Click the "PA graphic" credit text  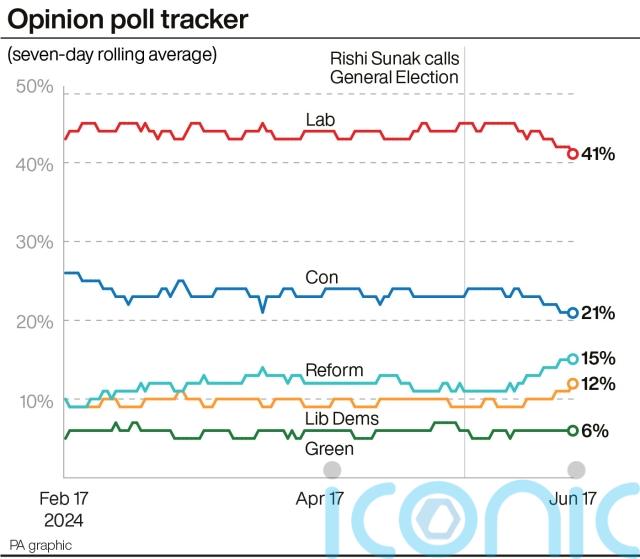pyautogui.click(x=40, y=546)
